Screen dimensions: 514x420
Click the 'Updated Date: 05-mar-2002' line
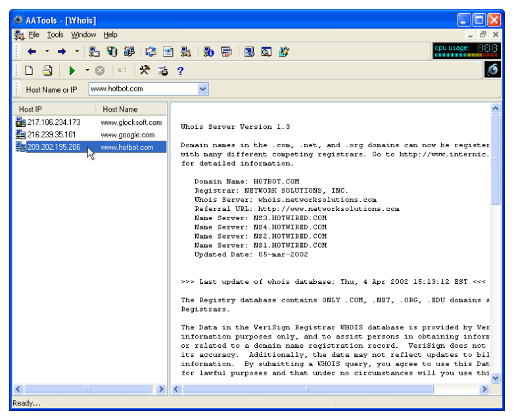pos(251,254)
